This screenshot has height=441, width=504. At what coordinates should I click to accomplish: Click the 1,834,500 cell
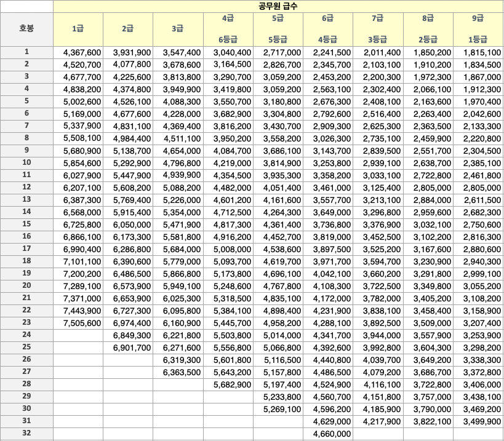478,65
